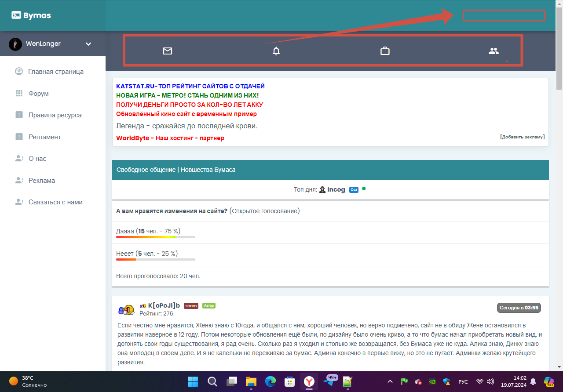Click the K[oPoJI]b user avatar

point(126,310)
